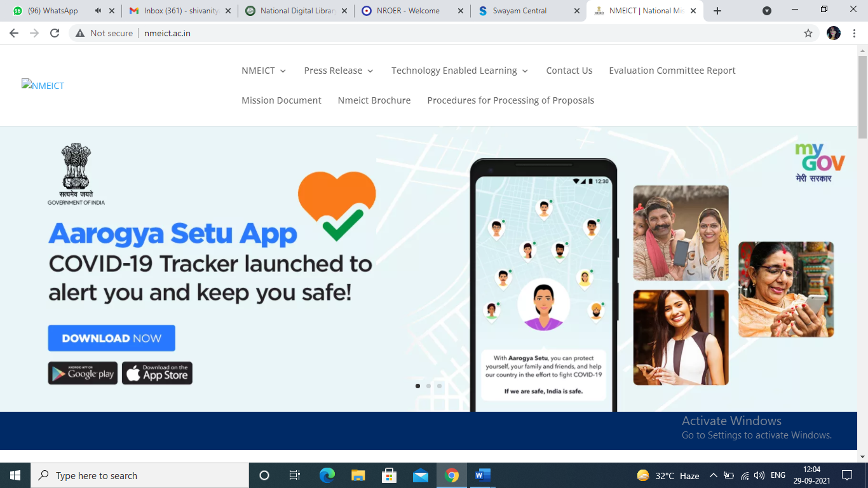Expand the Press Release dropdown menu

pyautogui.click(x=338, y=71)
